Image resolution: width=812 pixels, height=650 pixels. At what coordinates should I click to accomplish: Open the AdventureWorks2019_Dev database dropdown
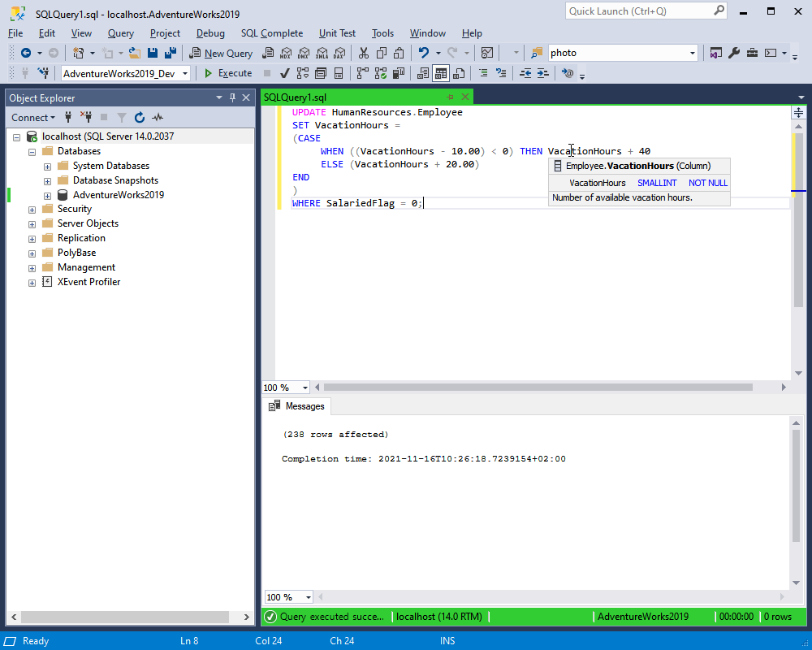184,72
